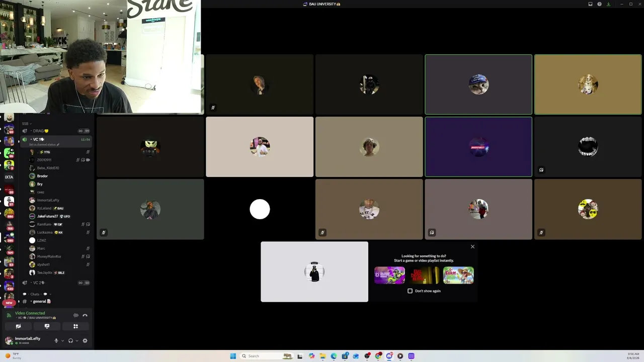Select user Bebe_Kidd510 in voice list

point(59,168)
